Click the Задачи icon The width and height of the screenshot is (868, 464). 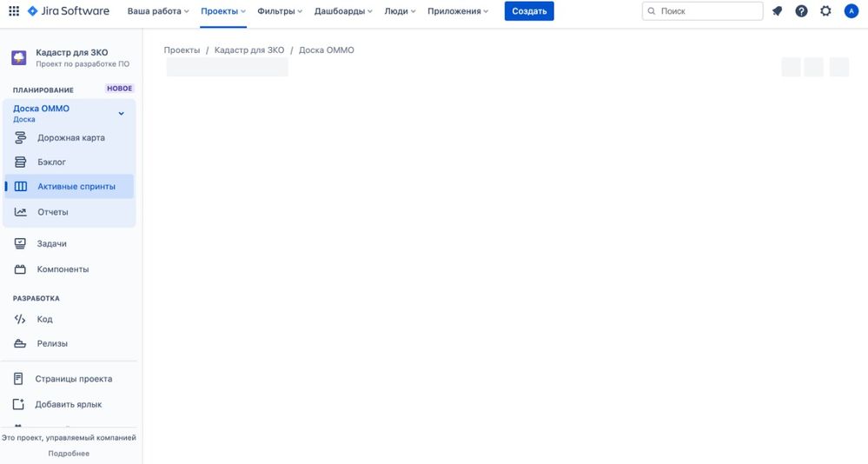coord(20,243)
